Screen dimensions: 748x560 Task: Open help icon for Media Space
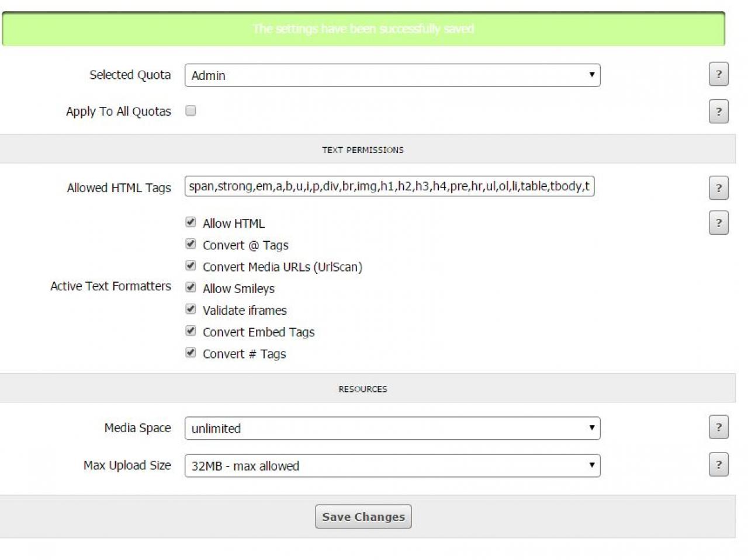point(718,427)
